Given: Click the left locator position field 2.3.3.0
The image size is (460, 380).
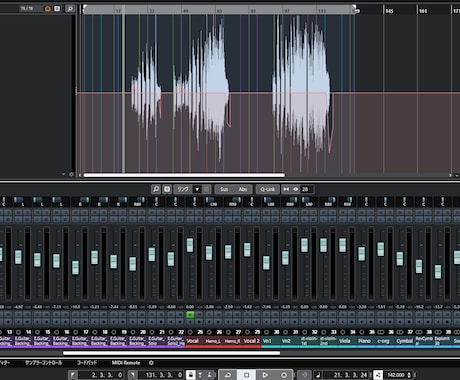Looking at the screenshot, I should [102, 375].
